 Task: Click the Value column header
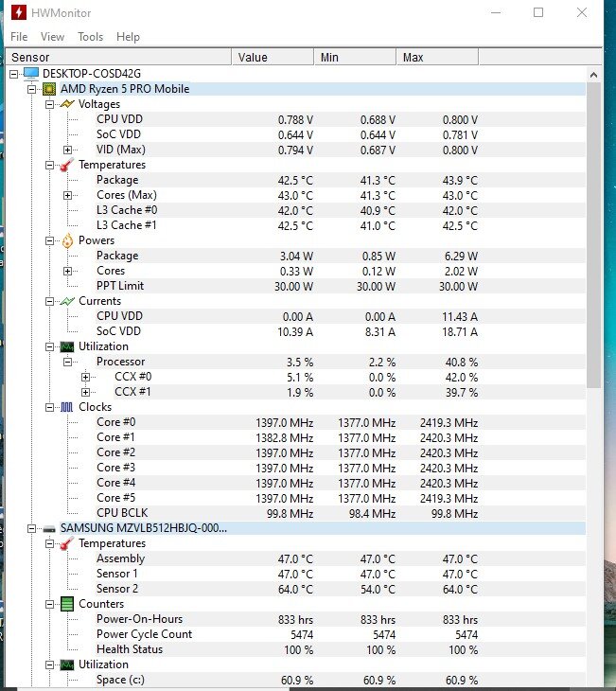pyautogui.click(x=273, y=58)
